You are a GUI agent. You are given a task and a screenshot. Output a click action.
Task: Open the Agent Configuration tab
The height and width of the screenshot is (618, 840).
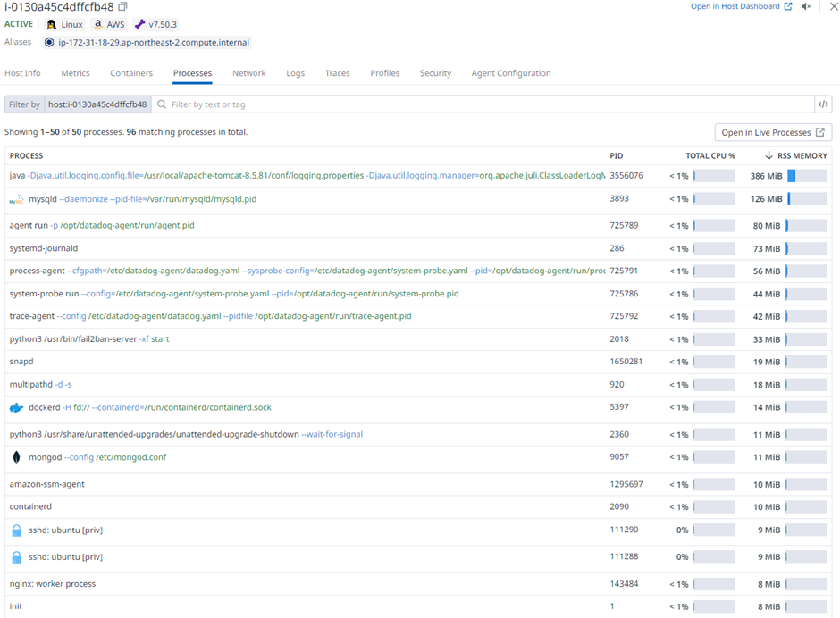click(511, 73)
